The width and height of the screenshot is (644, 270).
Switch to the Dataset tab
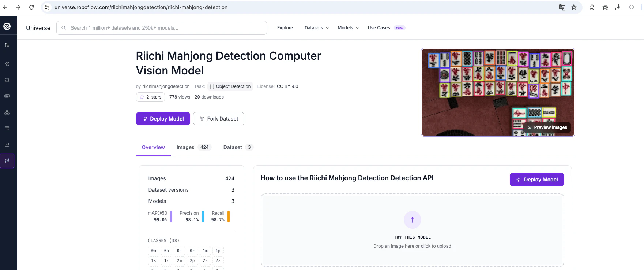pyautogui.click(x=238, y=147)
